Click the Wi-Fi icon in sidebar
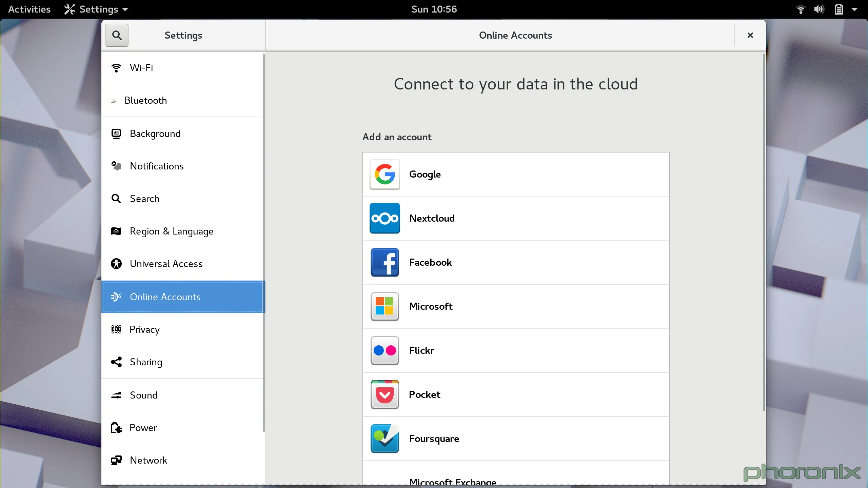The width and height of the screenshot is (868, 488). [x=116, y=68]
